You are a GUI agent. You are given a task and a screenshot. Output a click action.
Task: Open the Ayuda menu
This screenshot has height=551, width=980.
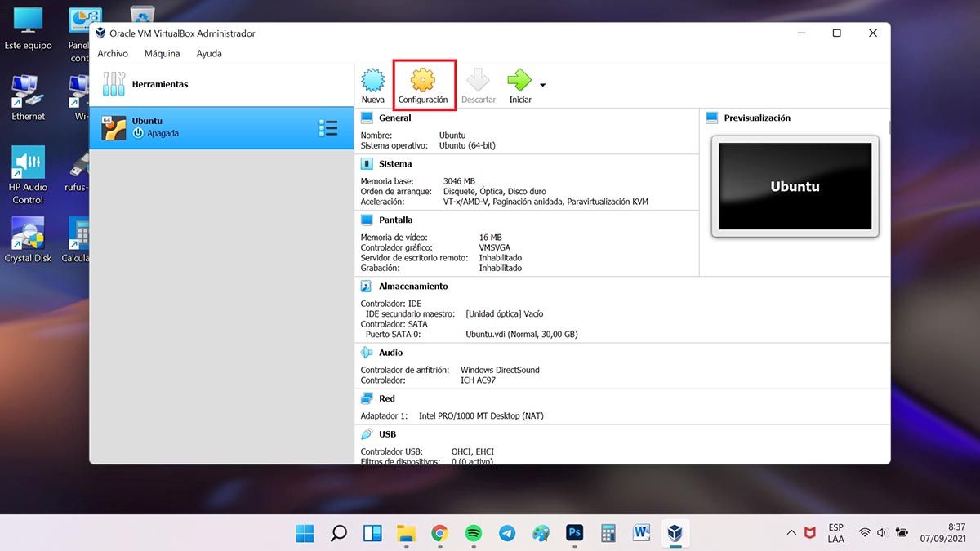point(209,54)
